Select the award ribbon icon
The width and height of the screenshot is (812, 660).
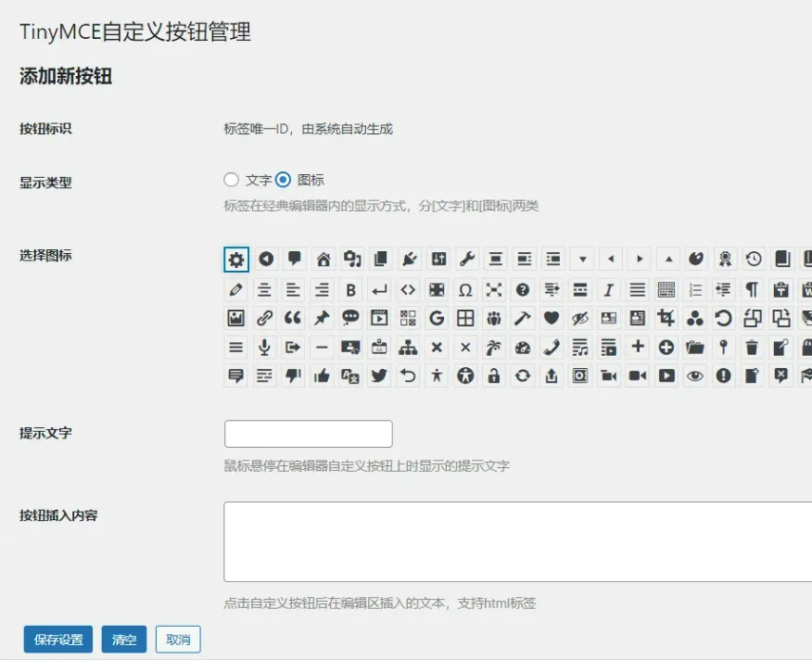coord(725,259)
